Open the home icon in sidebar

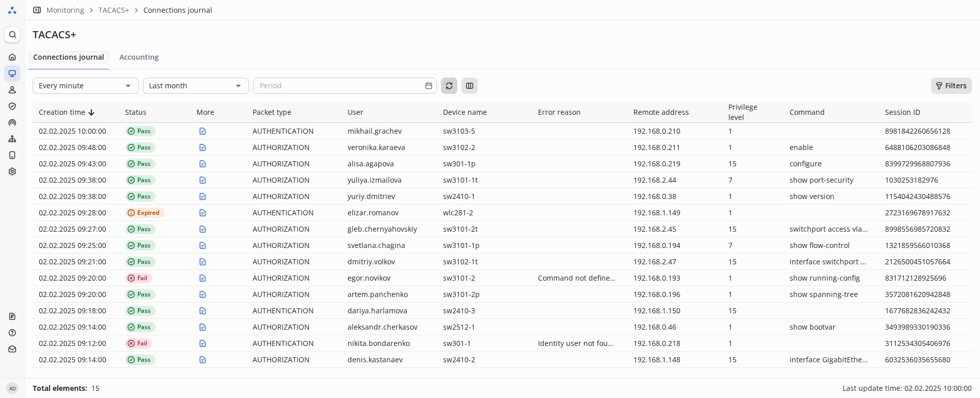(12, 57)
